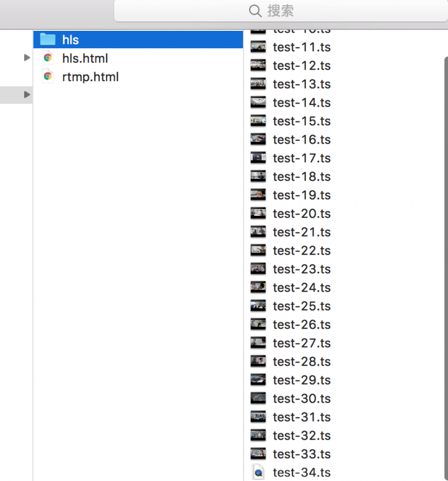Click the magnifier icon in search bar
448x481 pixels.
[x=255, y=11]
